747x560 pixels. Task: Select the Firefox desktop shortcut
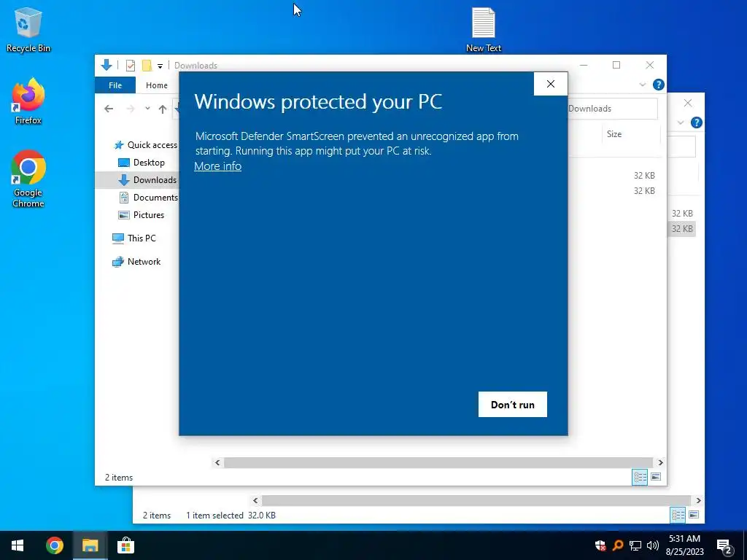click(28, 101)
